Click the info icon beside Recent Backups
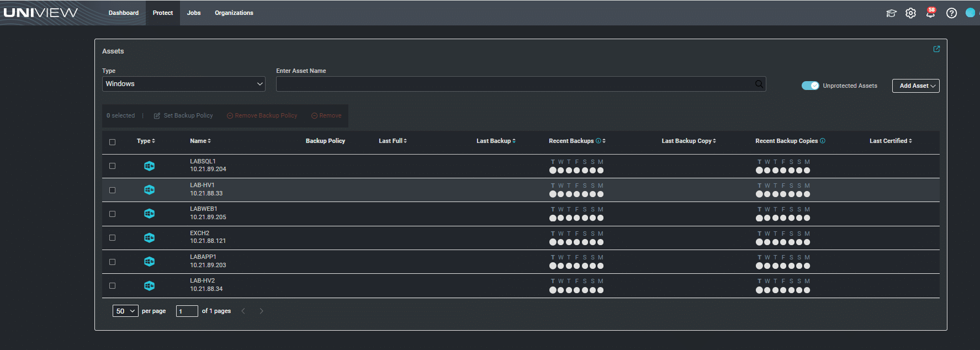980x350 pixels. pos(598,141)
